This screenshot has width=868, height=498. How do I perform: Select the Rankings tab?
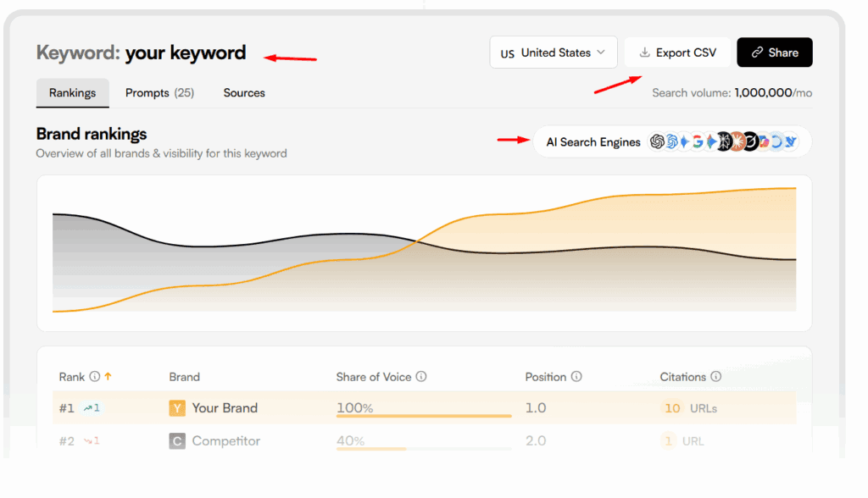(x=73, y=93)
